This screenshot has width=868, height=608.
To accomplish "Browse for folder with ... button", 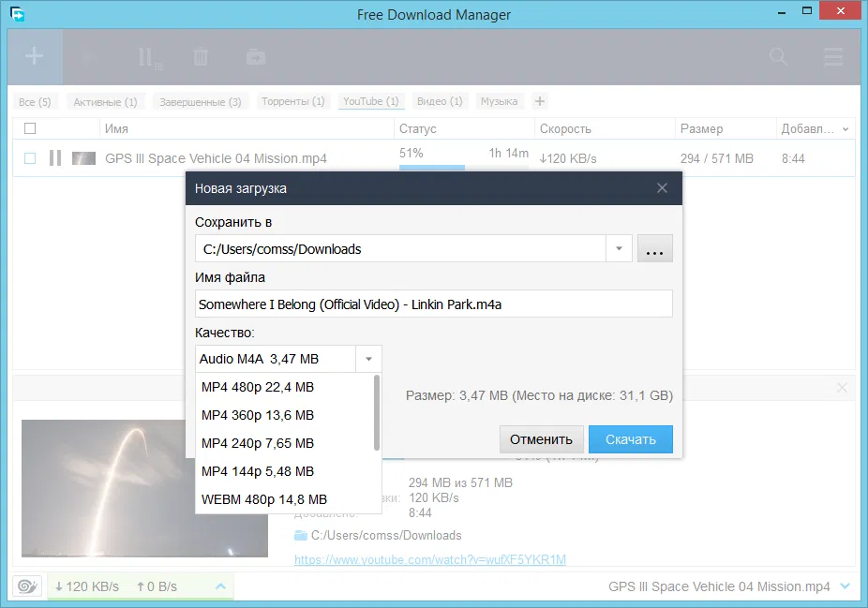I will pos(655,248).
